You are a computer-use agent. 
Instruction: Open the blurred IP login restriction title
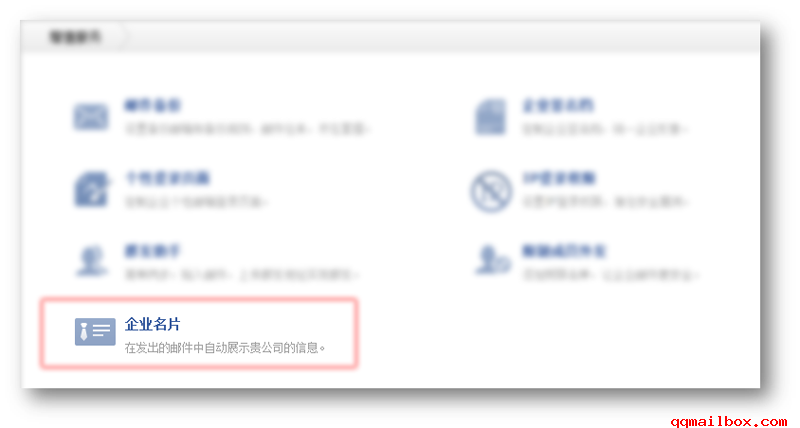click(559, 178)
